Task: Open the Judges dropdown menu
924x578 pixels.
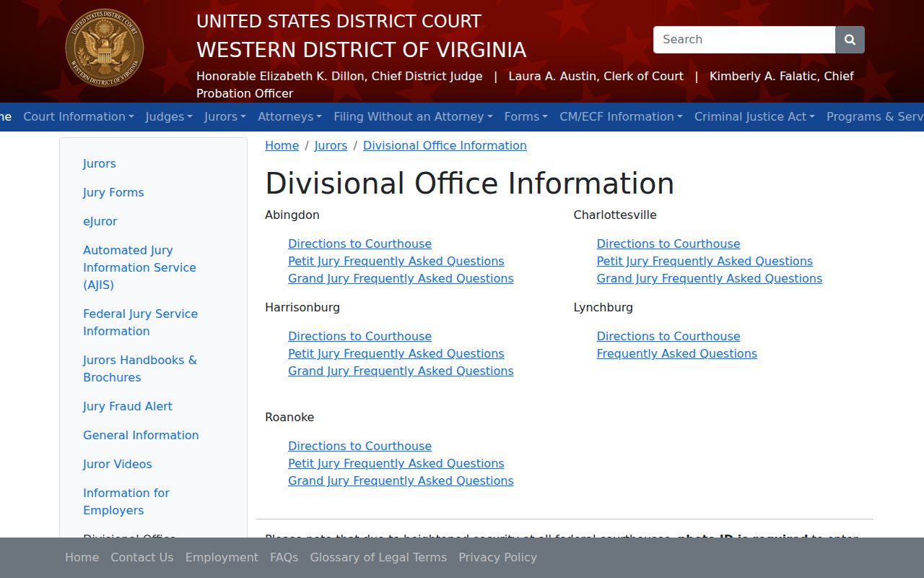Action: 169,116
